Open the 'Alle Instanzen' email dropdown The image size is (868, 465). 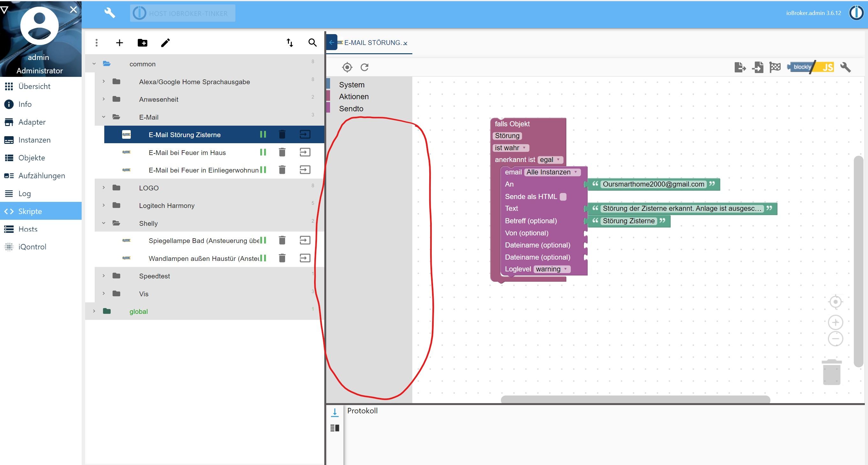pyautogui.click(x=552, y=172)
